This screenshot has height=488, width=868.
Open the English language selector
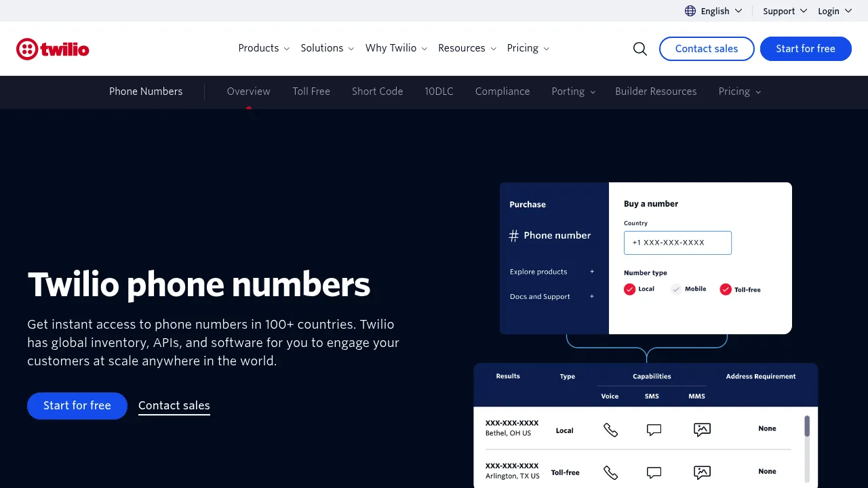click(x=713, y=11)
